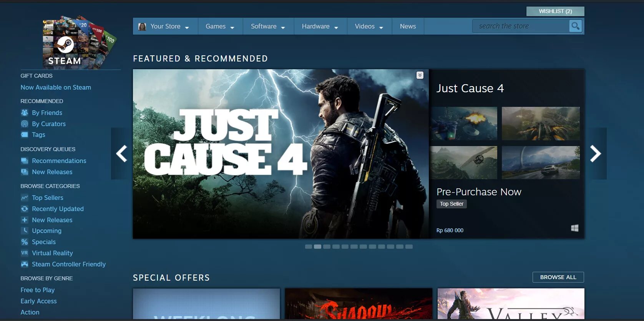Click the Recommendations queue icon

[x=25, y=161]
